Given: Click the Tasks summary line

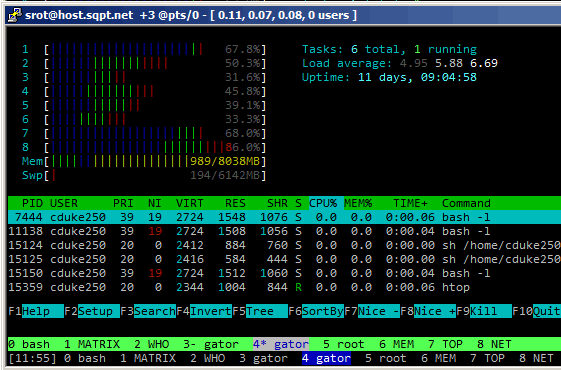Looking at the screenshot, I should [390, 49].
